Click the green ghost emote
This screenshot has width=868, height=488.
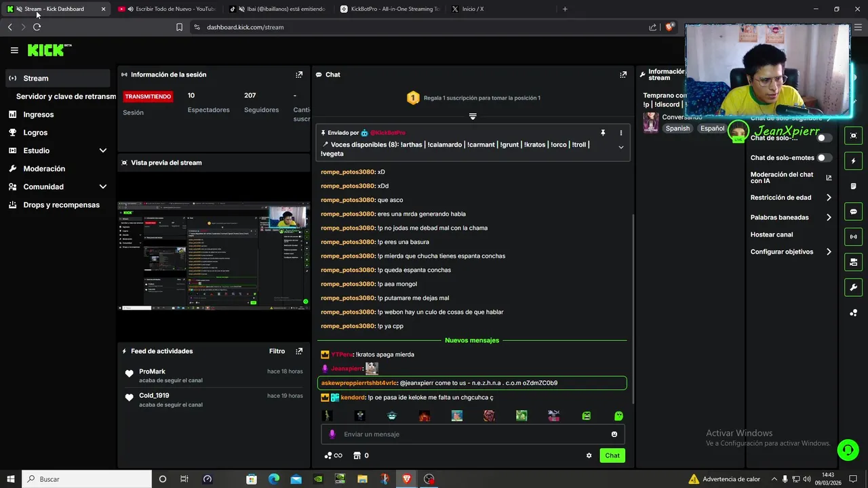click(x=618, y=415)
